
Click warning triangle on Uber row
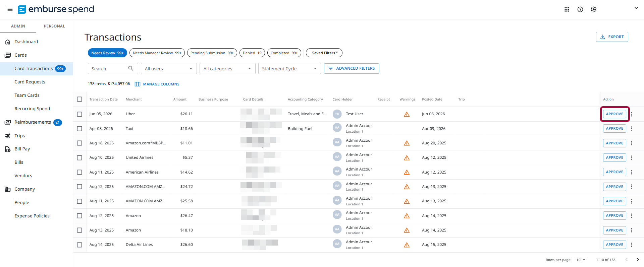pos(407,114)
